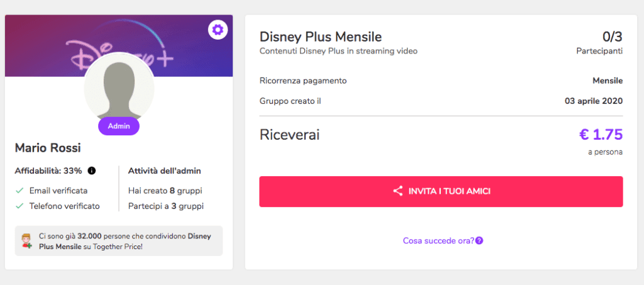This screenshot has height=285, width=644.
Task: Click the info icon beside Affidabilità
Action: [x=92, y=170]
